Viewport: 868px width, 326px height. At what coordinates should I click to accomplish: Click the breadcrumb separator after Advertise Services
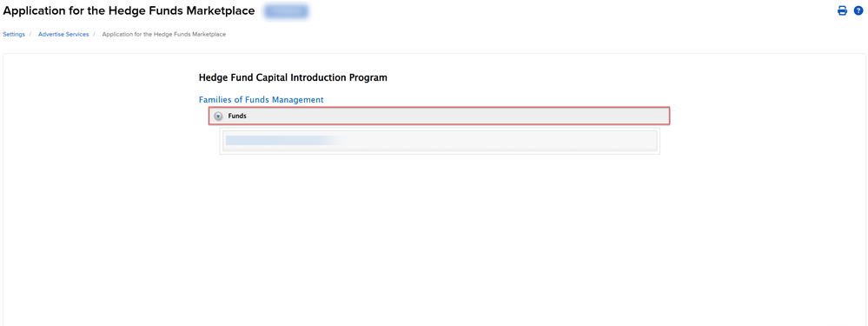point(95,34)
